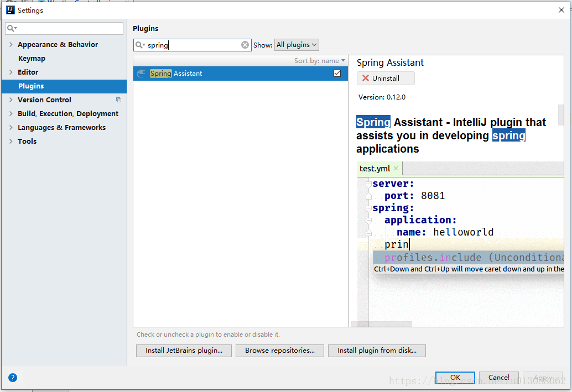
Task: Click the clear search text icon
Action: click(x=245, y=45)
